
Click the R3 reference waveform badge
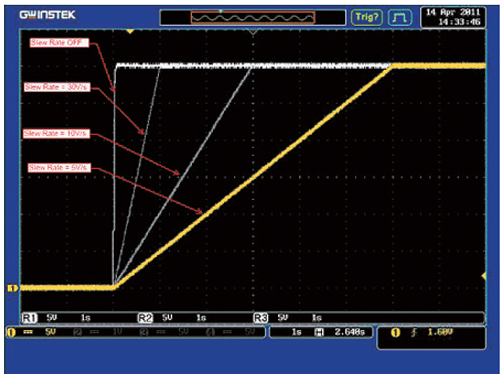click(x=261, y=318)
